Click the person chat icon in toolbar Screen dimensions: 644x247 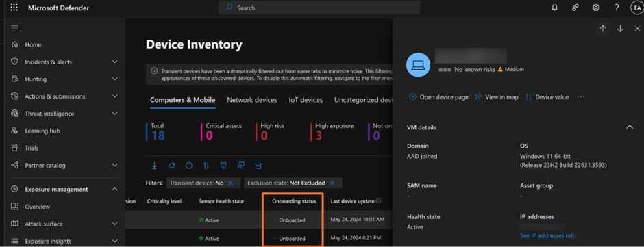point(241,166)
